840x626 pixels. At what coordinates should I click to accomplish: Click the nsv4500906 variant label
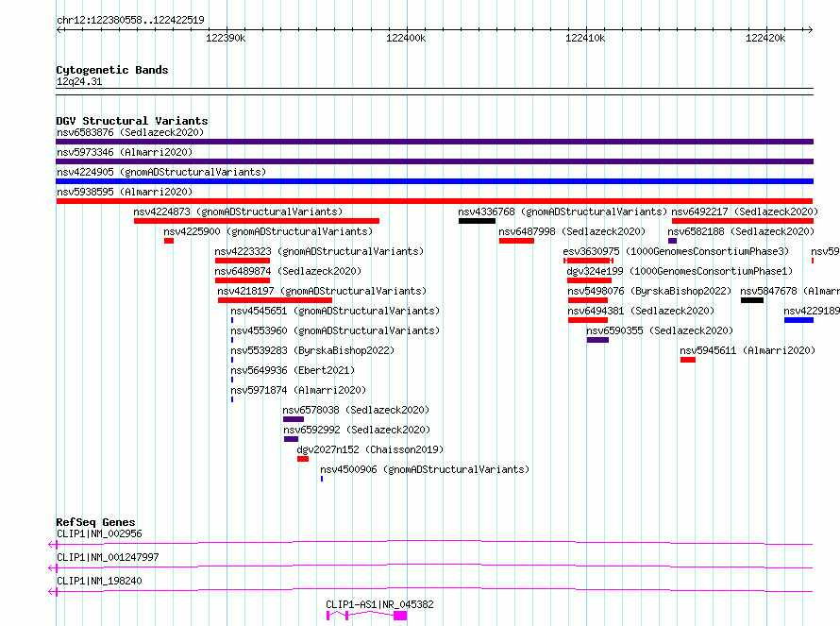pyautogui.click(x=425, y=469)
